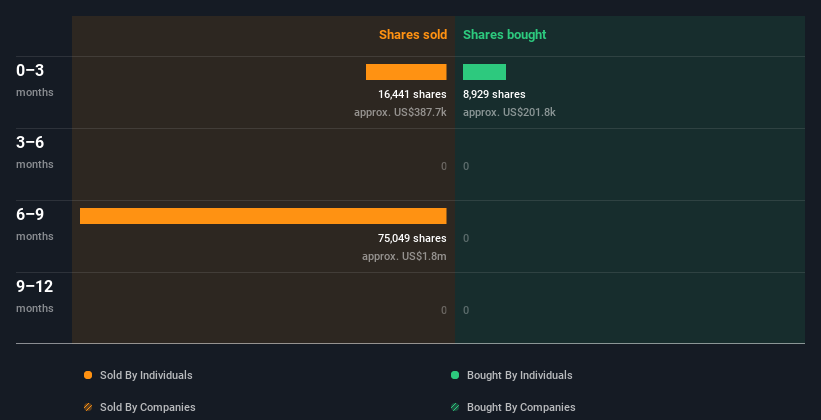Select the 'Bought By Individuals' legend label
The image size is (821, 420).
tap(519, 375)
